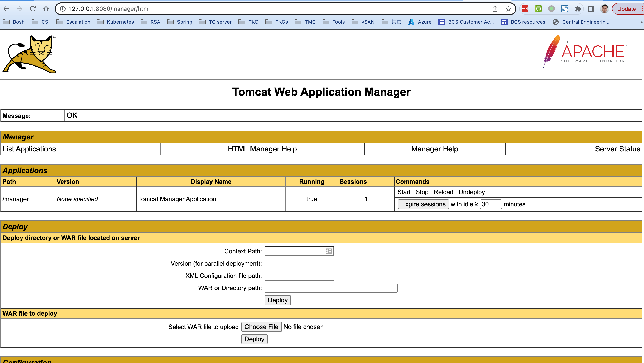Open the 其它 bookmarks folder

pyautogui.click(x=391, y=22)
